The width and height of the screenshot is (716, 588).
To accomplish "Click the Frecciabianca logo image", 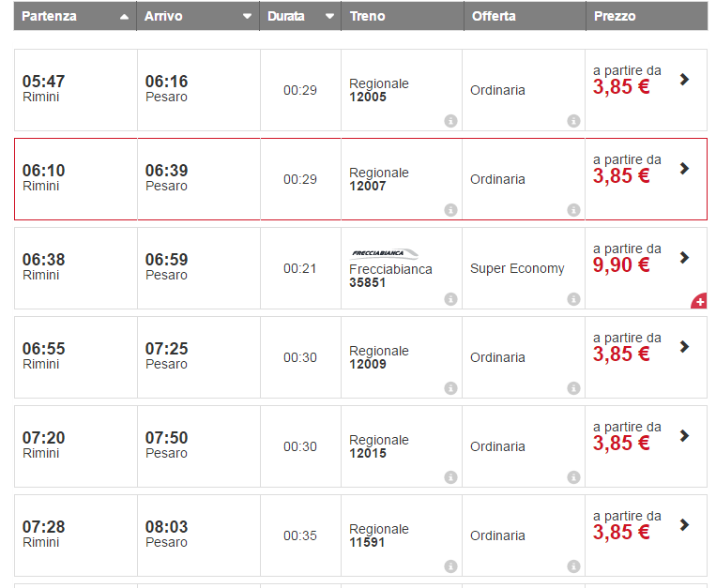I will [385, 253].
